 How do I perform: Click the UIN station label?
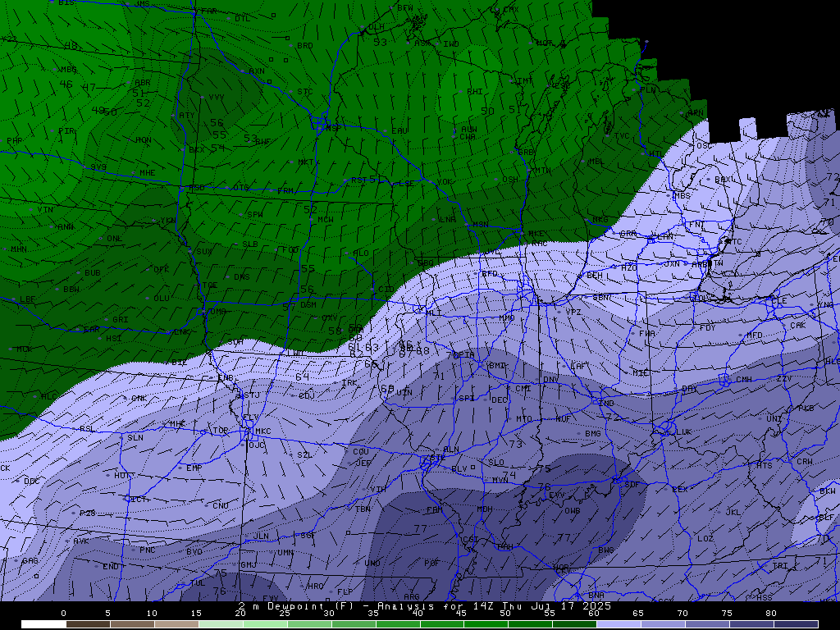click(404, 393)
